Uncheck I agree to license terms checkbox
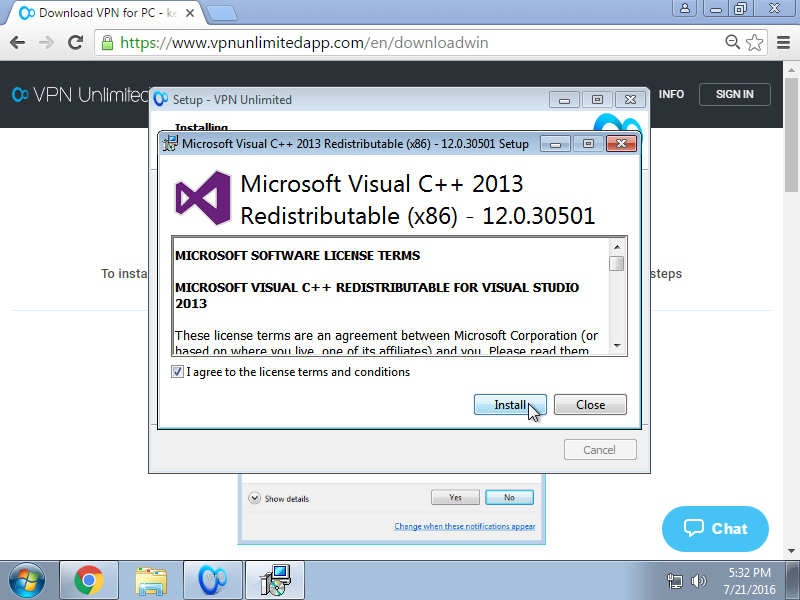 click(177, 372)
